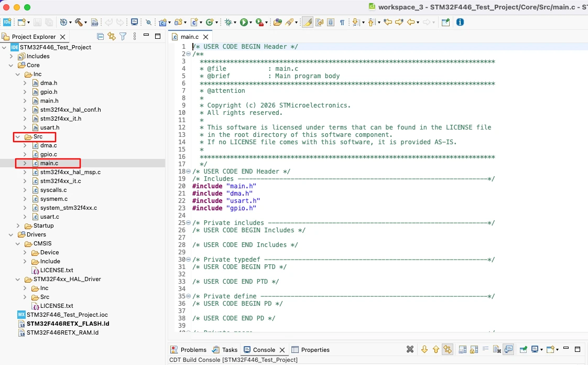588x365 pixels.
Task: Toggle Mark Occurrences highlighter icon
Action: [x=308, y=23]
